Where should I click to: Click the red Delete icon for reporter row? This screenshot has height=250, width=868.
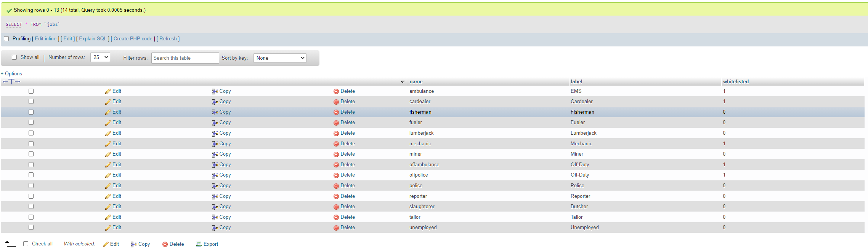(336, 196)
